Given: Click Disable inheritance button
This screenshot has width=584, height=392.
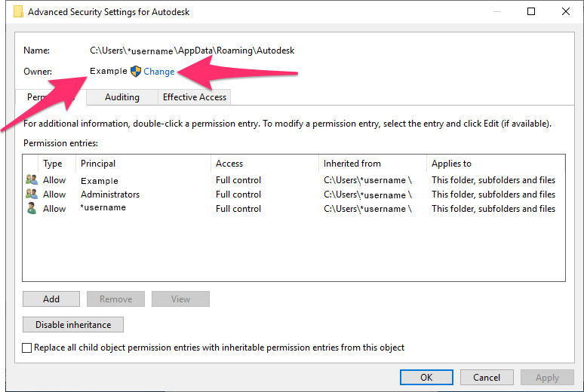Looking at the screenshot, I should pyautogui.click(x=73, y=325).
